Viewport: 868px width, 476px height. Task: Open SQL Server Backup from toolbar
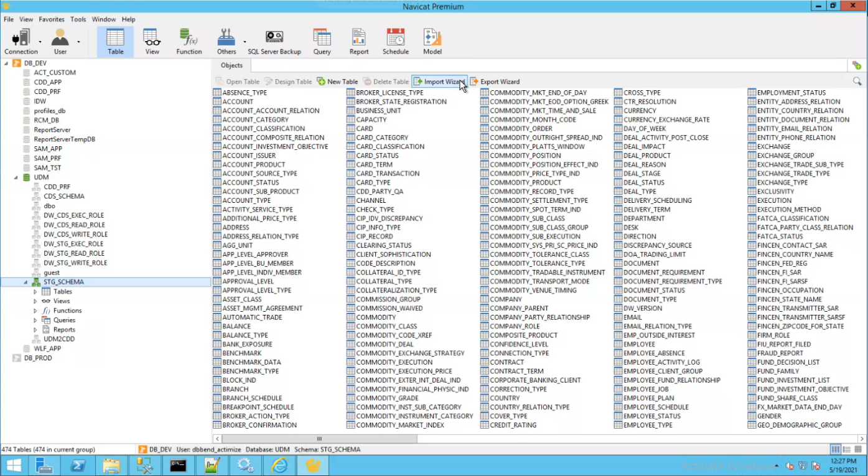tap(274, 42)
